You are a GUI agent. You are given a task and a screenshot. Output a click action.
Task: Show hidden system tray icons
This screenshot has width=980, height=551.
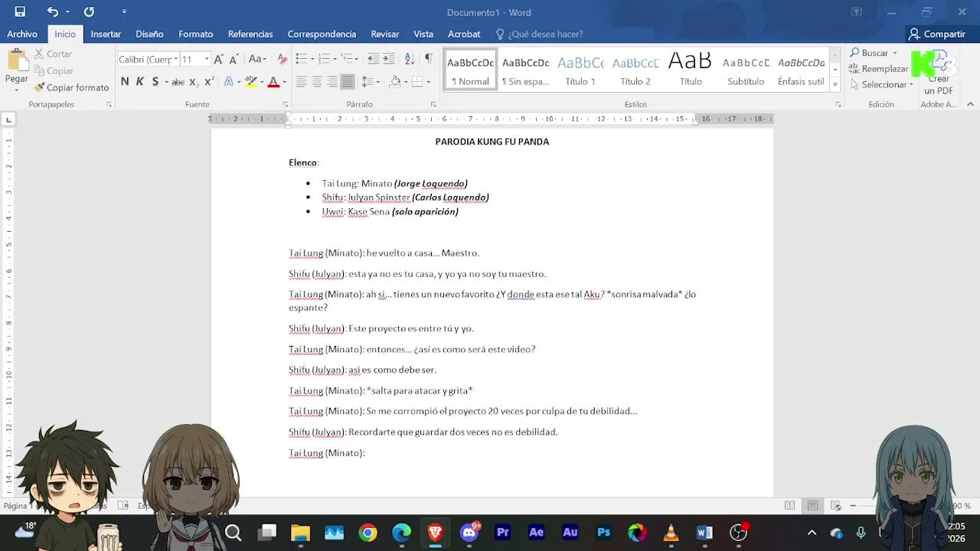coord(812,533)
